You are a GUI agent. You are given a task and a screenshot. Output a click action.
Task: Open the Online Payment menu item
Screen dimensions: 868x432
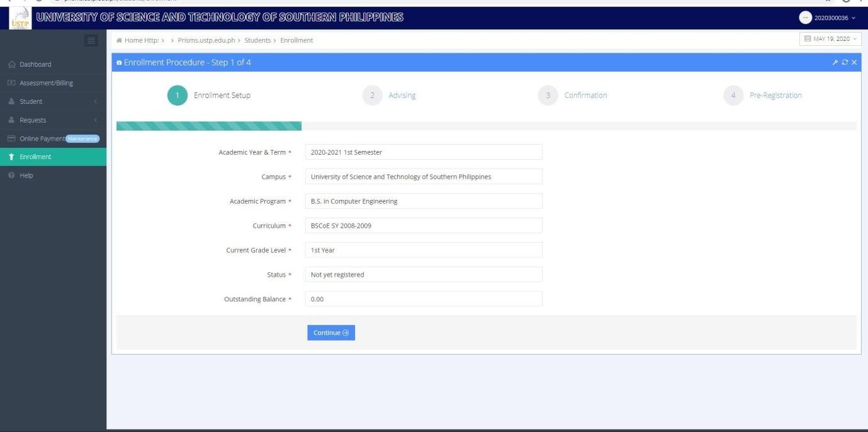(x=54, y=138)
